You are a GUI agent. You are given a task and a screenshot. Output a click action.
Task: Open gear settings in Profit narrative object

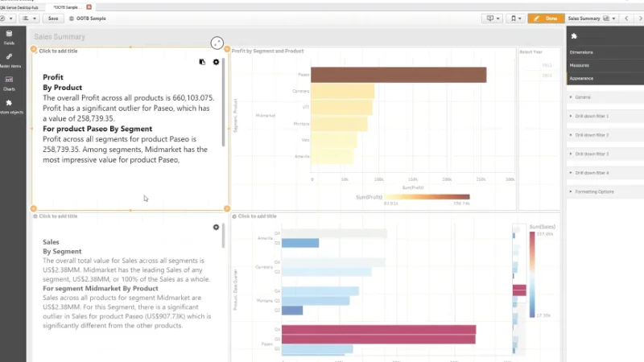click(216, 62)
